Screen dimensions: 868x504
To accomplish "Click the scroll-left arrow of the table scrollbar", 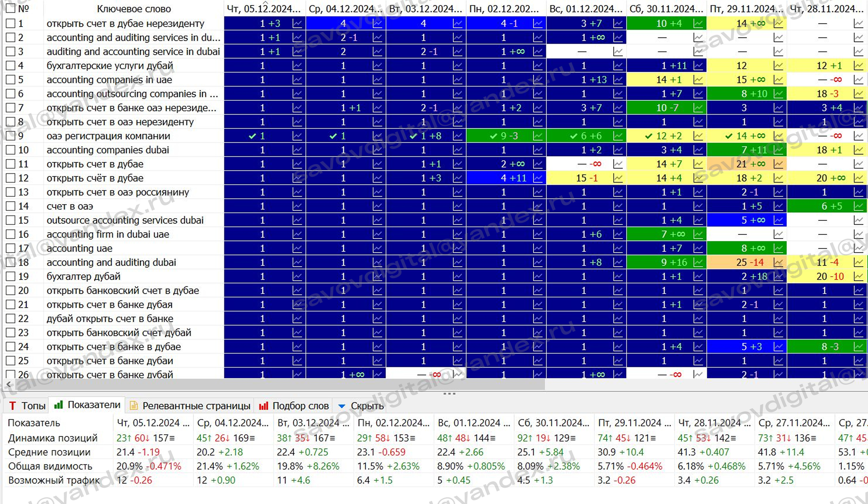I will pyautogui.click(x=9, y=384).
